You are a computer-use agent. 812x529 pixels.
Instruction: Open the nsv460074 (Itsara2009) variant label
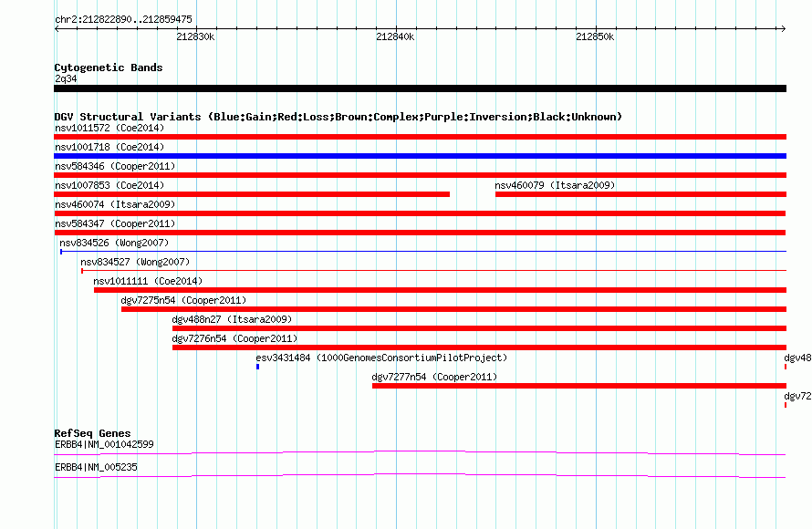(115, 204)
